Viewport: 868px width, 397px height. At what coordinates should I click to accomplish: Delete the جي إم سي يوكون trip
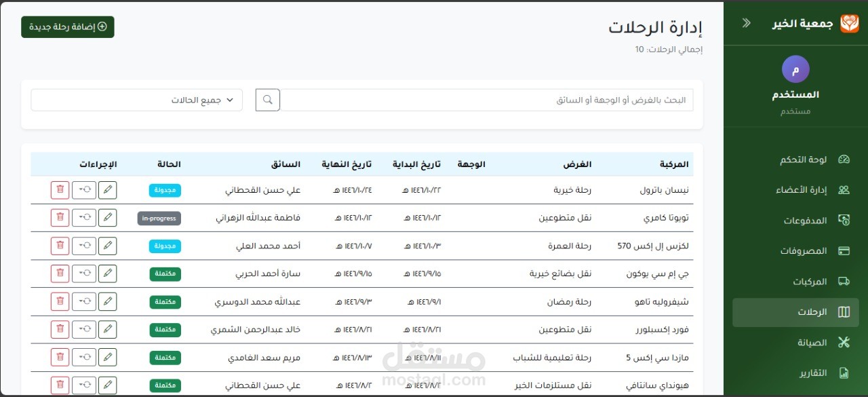(60, 273)
